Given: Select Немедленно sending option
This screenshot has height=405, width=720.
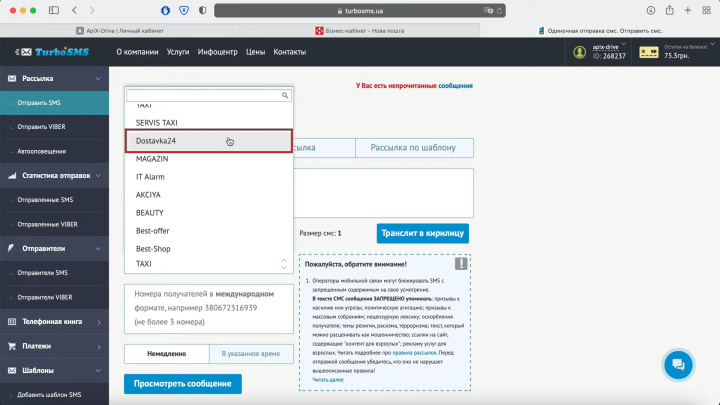Looking at the screenshot, I should [x=167, y=354].
